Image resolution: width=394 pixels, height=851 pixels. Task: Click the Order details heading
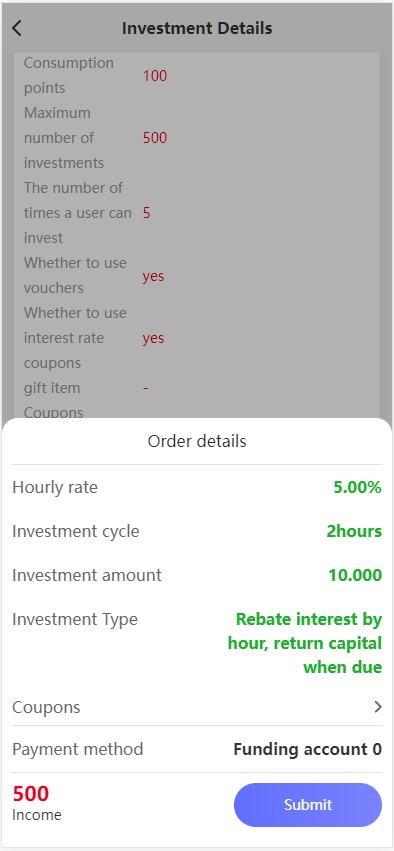pyautogui.click(x=197, y=441)
